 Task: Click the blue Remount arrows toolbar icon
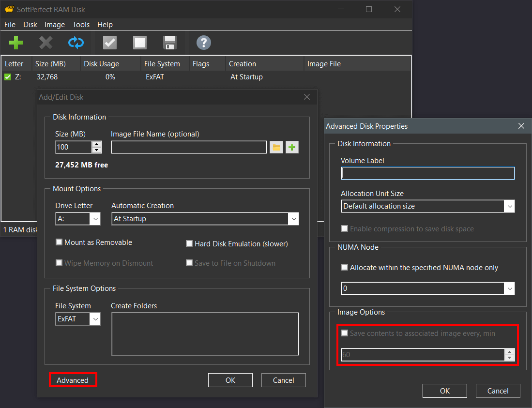click(76, 43)
